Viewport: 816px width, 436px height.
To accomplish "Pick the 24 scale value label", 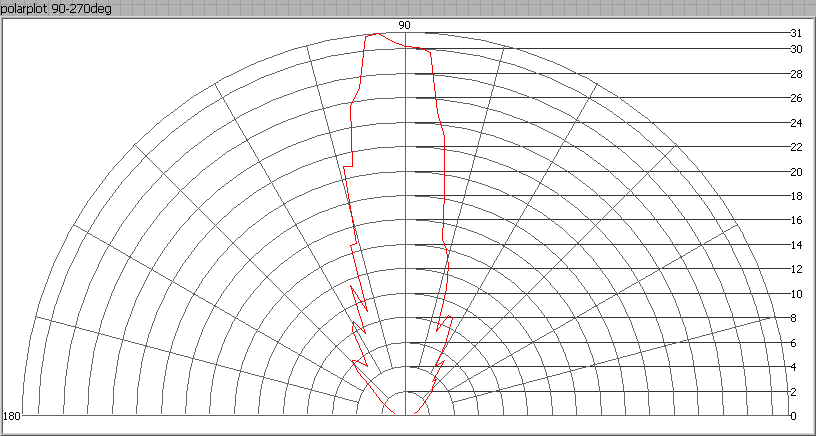I will (x=796, y=123).
